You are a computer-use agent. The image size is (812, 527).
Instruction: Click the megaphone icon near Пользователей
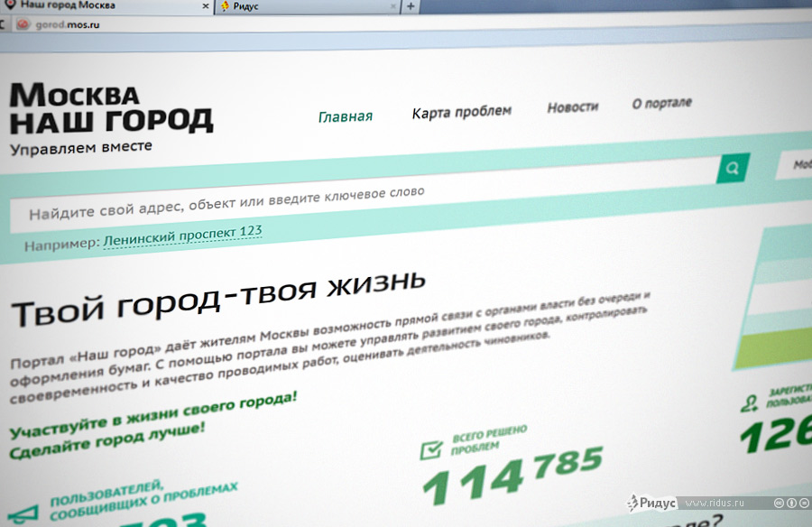[23, 514]
